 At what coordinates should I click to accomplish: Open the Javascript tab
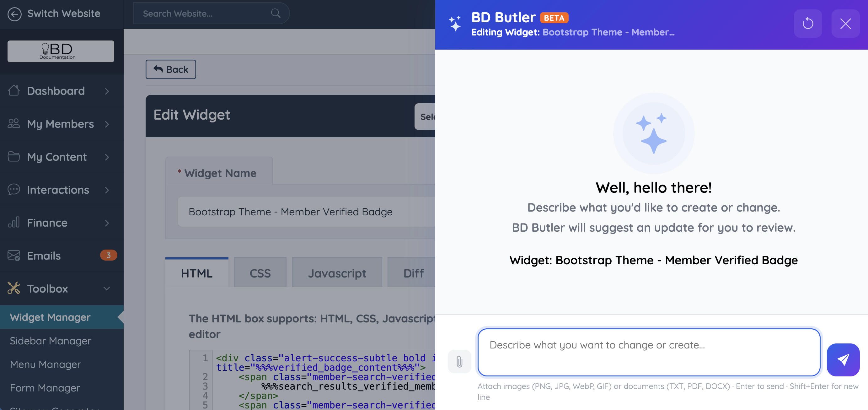337,273
